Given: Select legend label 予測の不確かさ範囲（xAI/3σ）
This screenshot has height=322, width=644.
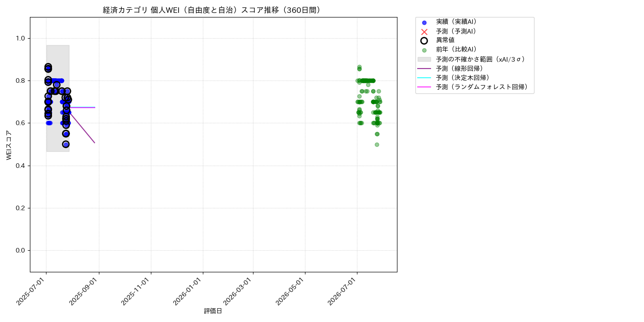Looking at the screenshot, I should click(482, 59).
